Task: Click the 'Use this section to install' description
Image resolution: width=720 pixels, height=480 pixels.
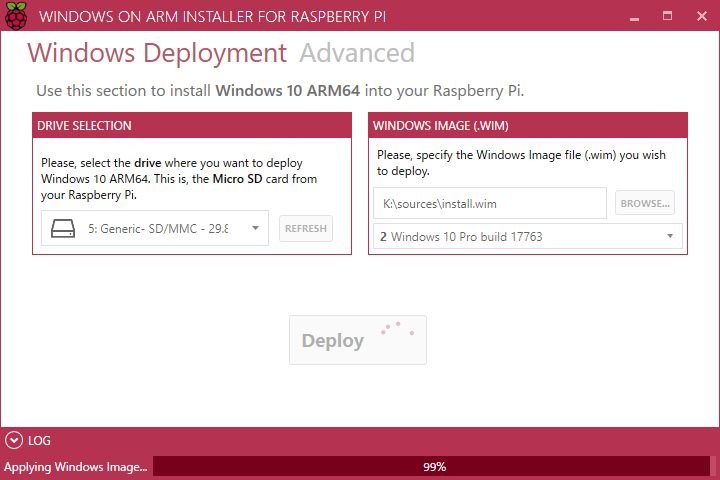Action: pos(280,90)
